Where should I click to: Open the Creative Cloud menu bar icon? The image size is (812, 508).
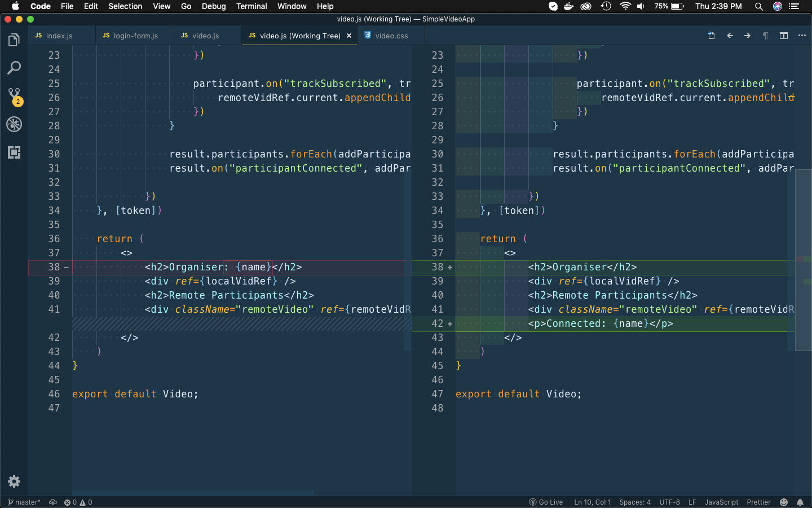tap(586, 6)
